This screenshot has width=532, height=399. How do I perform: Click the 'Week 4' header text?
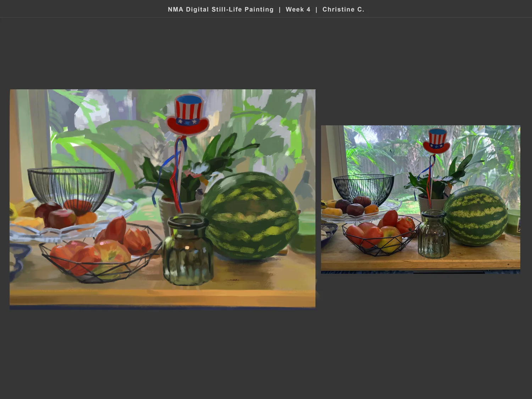[298, 10]
